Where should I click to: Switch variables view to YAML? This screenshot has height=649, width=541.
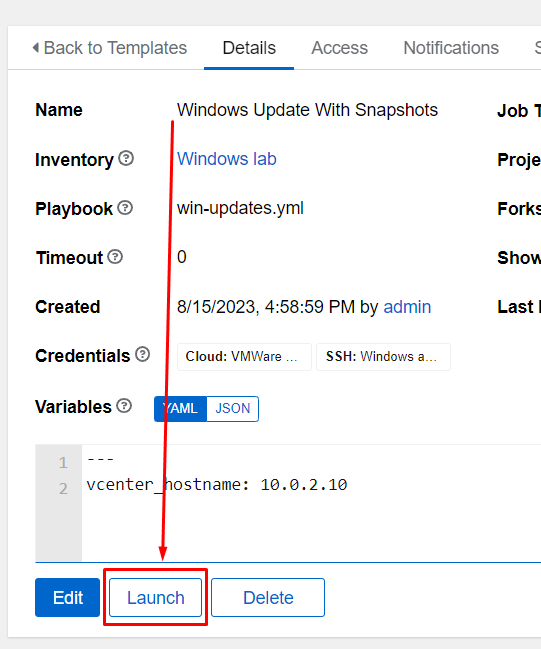pyautogui.click(x=180, y=409)
